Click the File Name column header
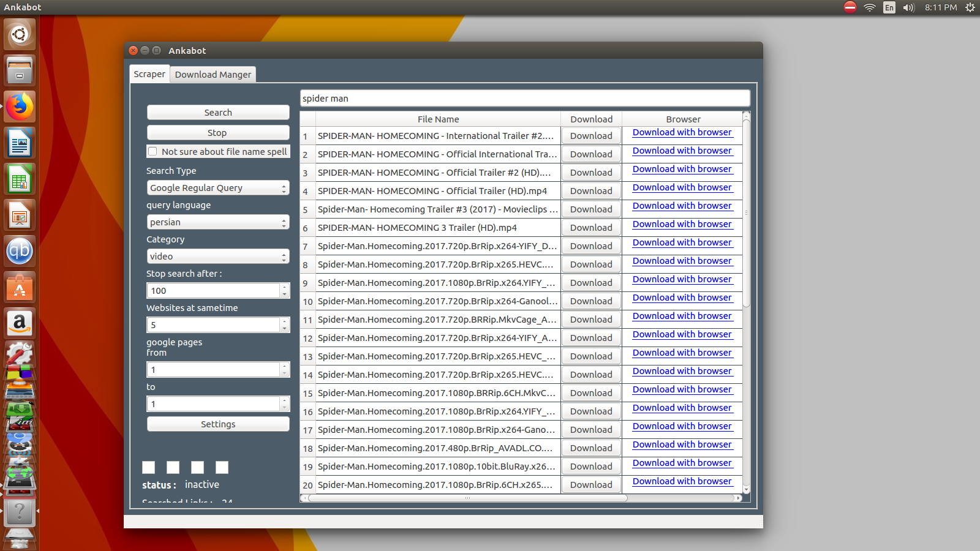This screenshot has height=551, width=980. 438,119
